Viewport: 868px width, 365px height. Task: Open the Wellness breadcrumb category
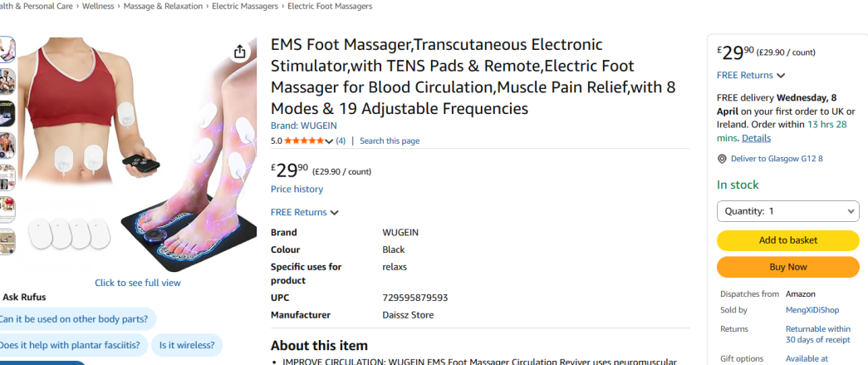click(100, 6)
